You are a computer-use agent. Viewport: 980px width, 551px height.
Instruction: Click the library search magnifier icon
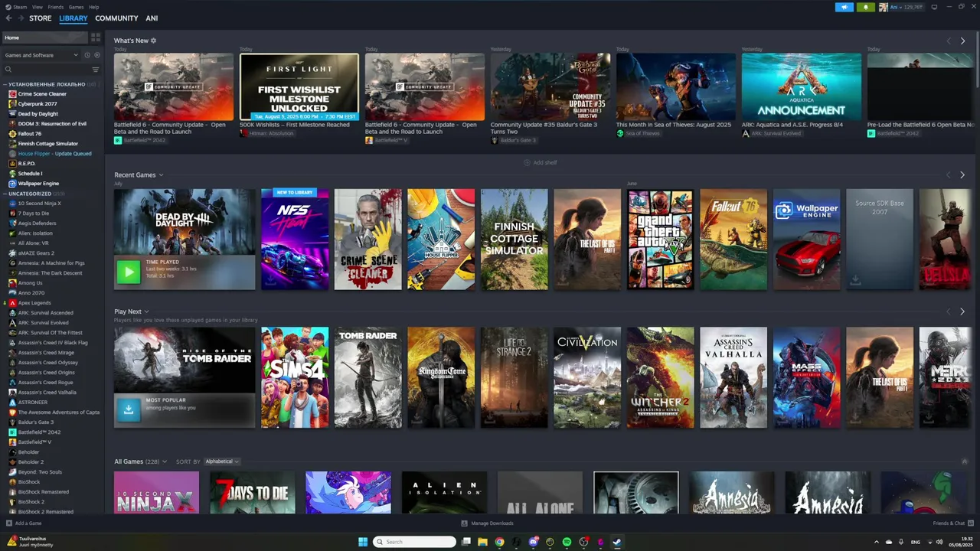(8, 70)
